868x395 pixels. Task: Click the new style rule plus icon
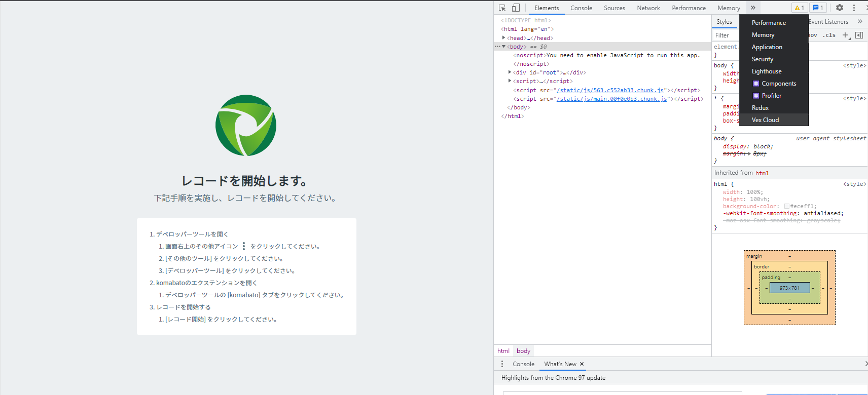[845, 35]
